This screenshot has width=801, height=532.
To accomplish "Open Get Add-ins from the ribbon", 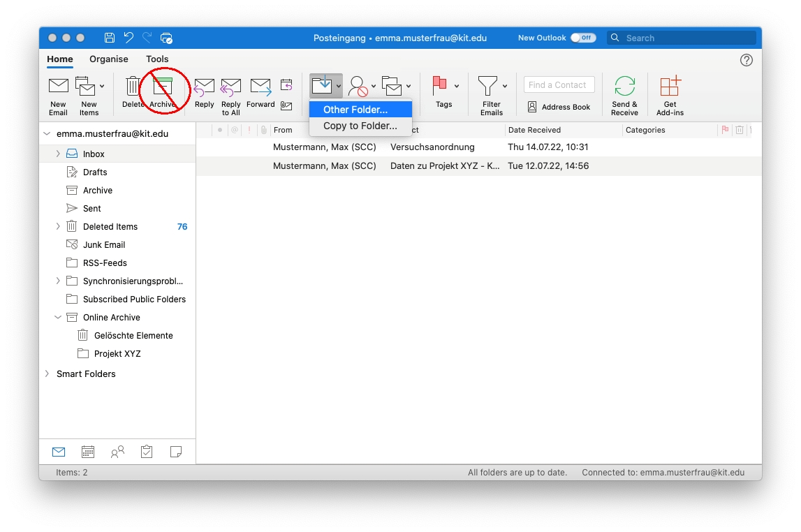I will tap(670, 87).
